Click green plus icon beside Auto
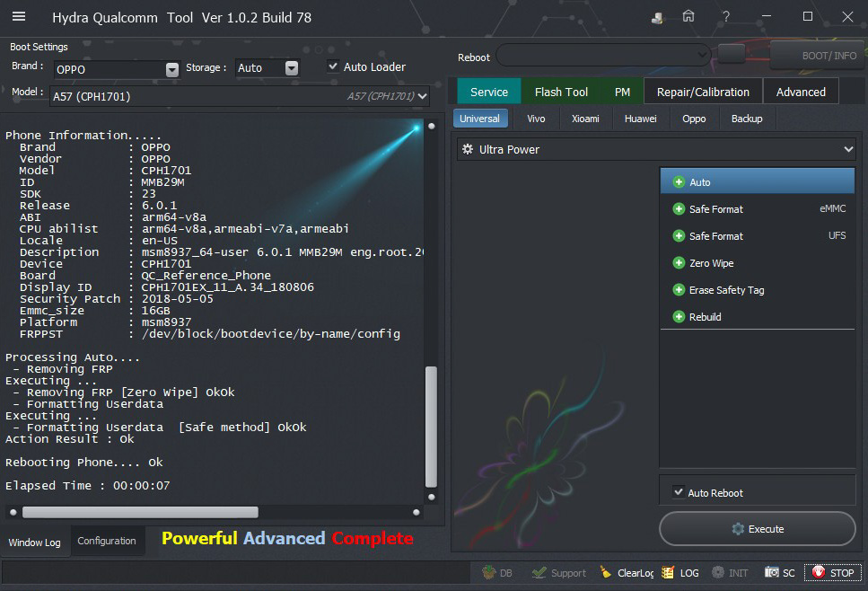This screenshot has height=591, width=868. click(x=679, y=182)
